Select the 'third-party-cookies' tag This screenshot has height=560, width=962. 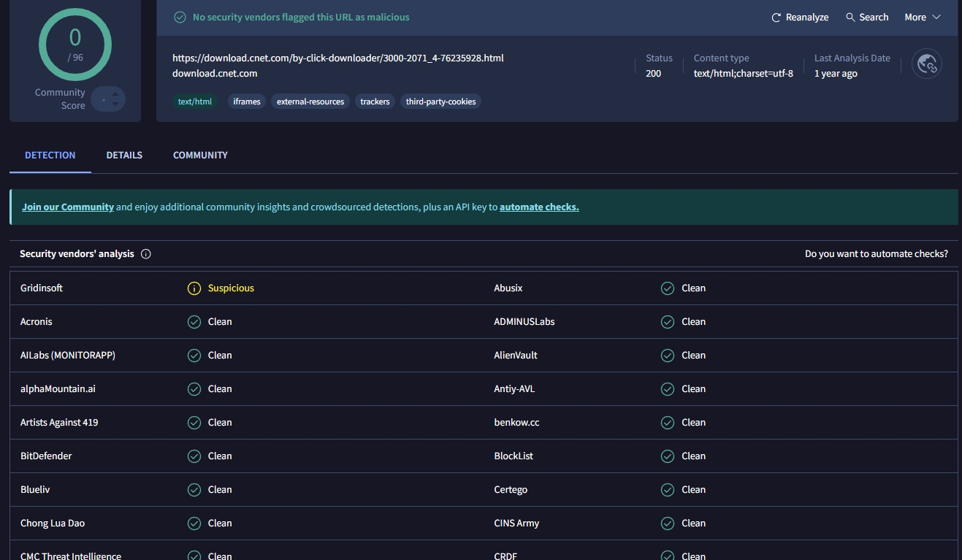[440, 101]
